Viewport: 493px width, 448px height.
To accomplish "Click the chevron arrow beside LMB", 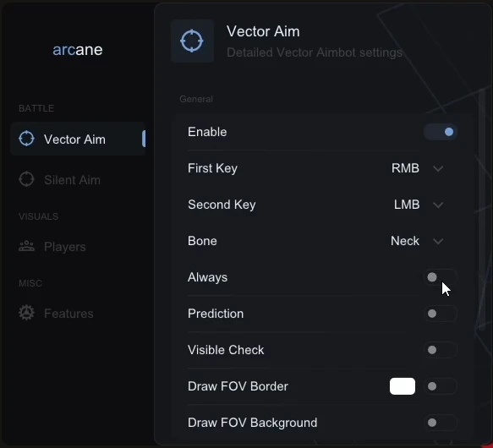I will pos(438,205).
